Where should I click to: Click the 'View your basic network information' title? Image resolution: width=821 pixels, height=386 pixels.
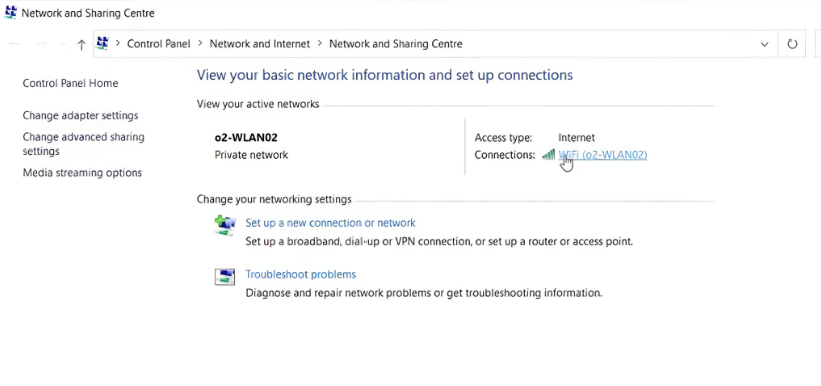385,75
